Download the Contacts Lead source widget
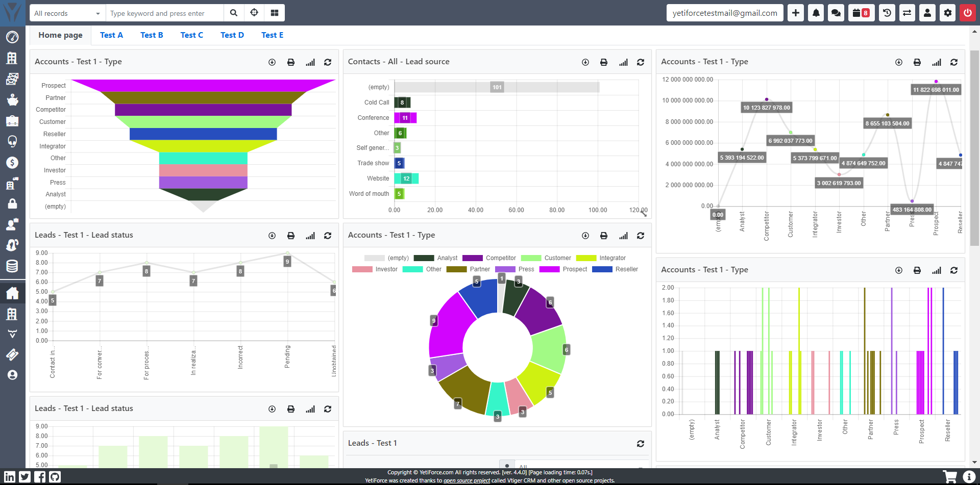The height and width of the screenshot is (485, 980). [x=585, y=62]
